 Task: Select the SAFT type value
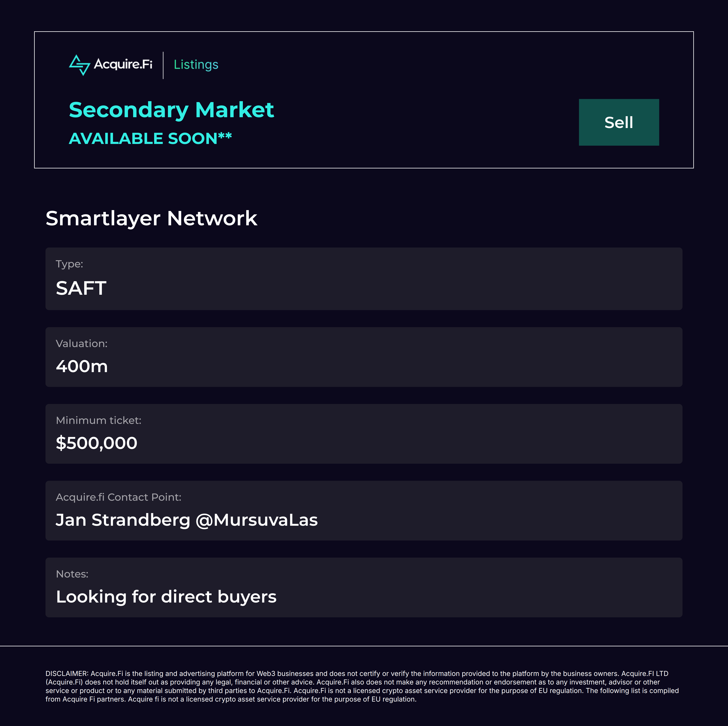[81, 288]
